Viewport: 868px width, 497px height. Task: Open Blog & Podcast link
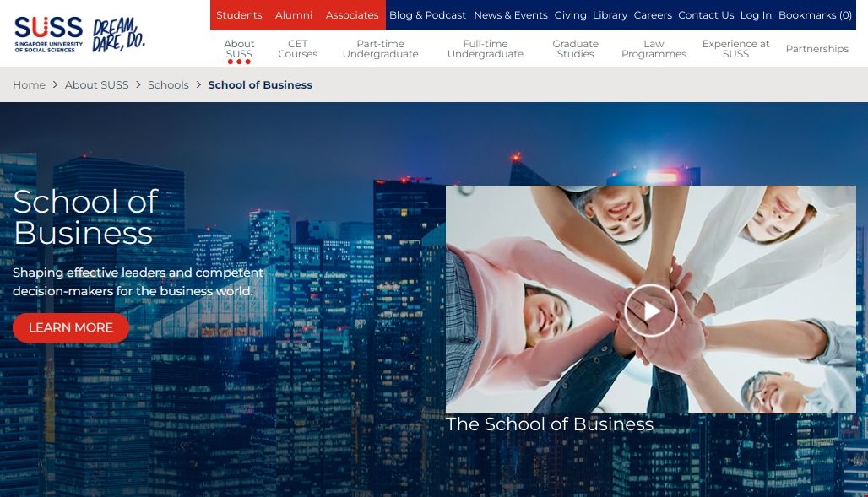coord(427,15)
